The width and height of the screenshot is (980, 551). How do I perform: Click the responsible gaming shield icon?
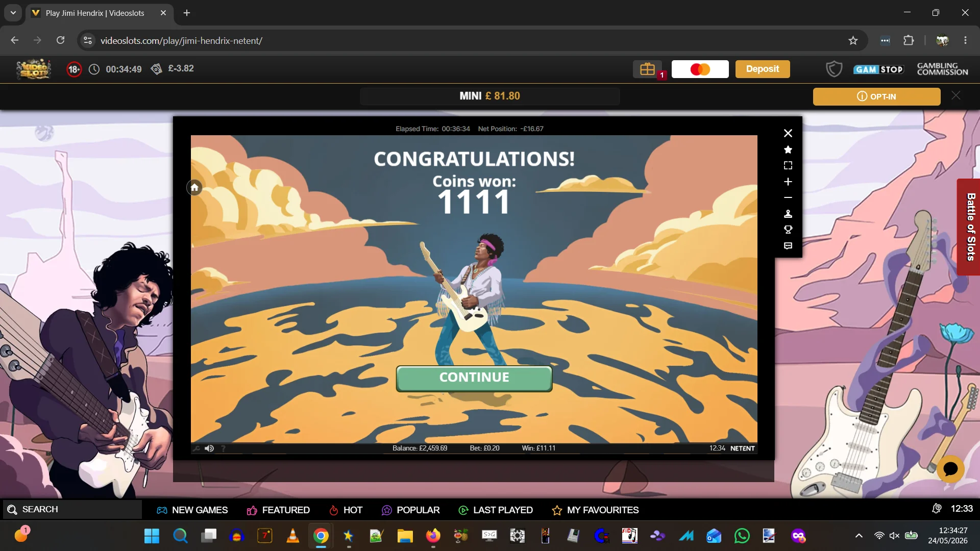834,69
